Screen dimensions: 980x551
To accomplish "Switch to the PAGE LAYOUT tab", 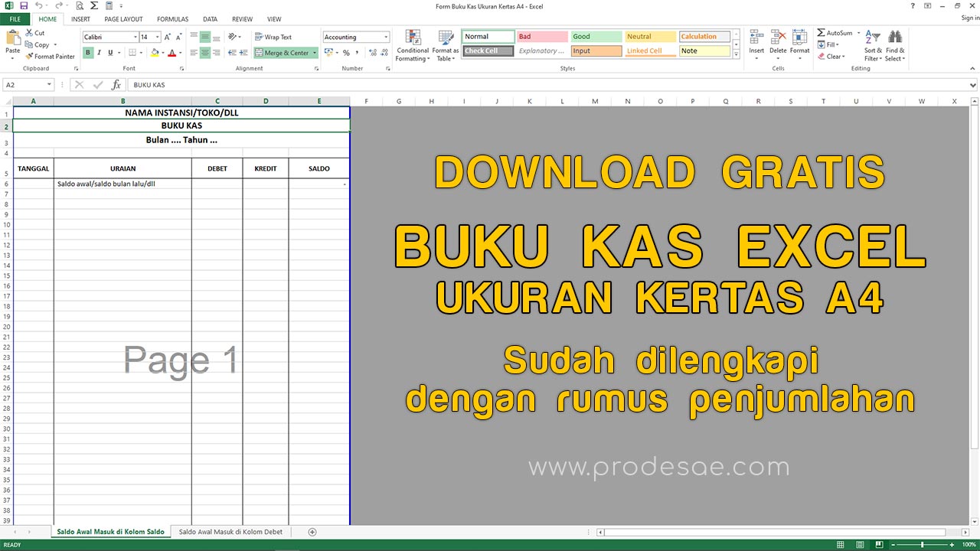I will (x=123, y=19).
